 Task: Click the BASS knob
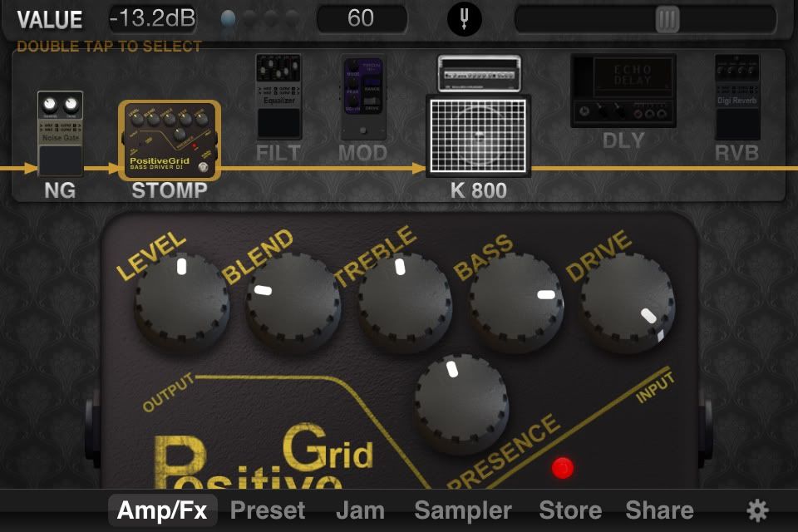coord(516,303)
